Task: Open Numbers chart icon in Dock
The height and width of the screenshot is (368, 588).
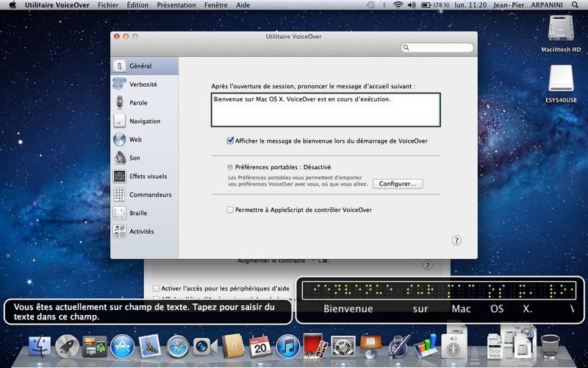Action: pyautogui.click(x=426, y=346)
